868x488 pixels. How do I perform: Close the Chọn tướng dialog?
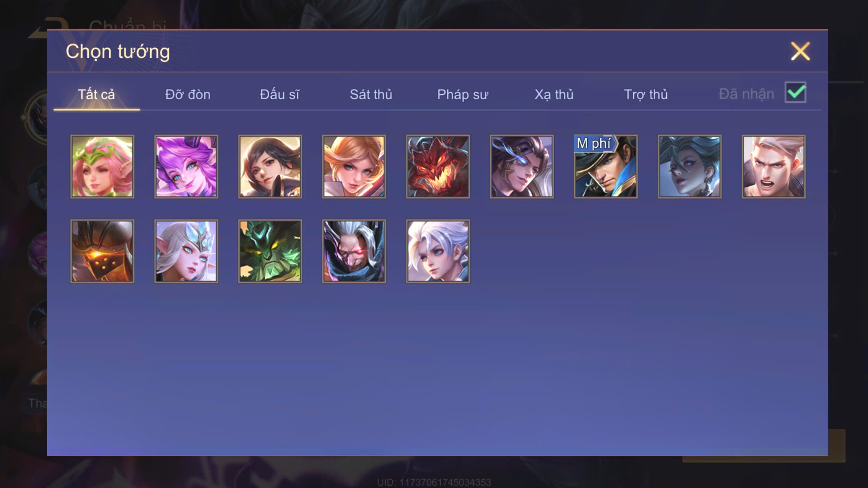click(800, 51)
